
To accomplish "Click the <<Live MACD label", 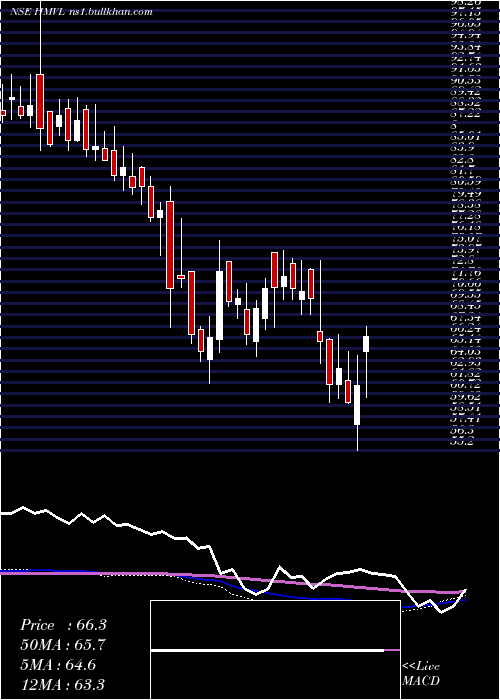I will click(421, 673).
